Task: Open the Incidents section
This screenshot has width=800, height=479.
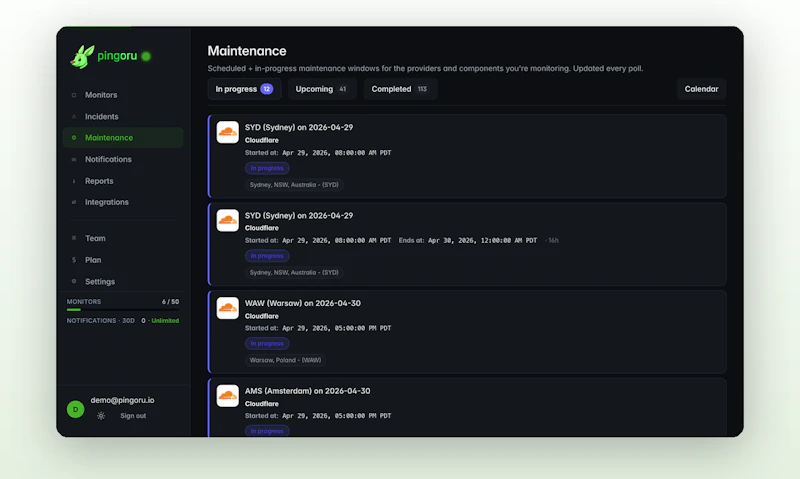Action: (122, 116)
